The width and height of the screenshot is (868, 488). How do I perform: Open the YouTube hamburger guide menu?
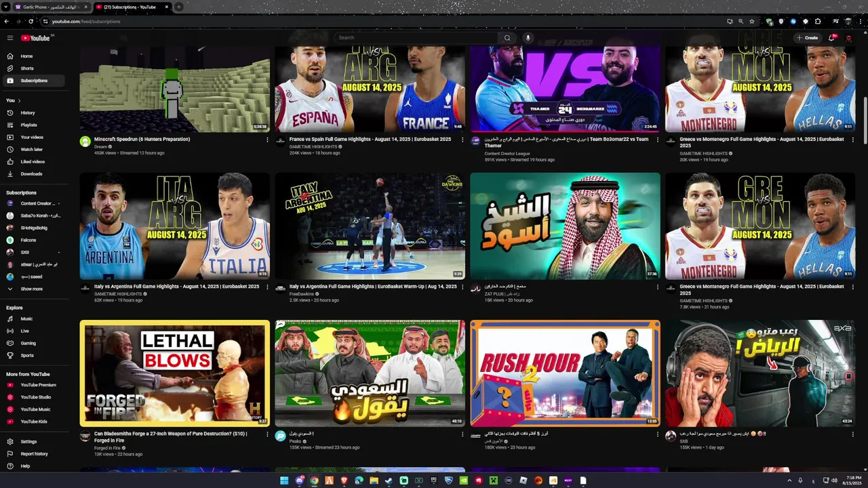[x=9, y=38]
